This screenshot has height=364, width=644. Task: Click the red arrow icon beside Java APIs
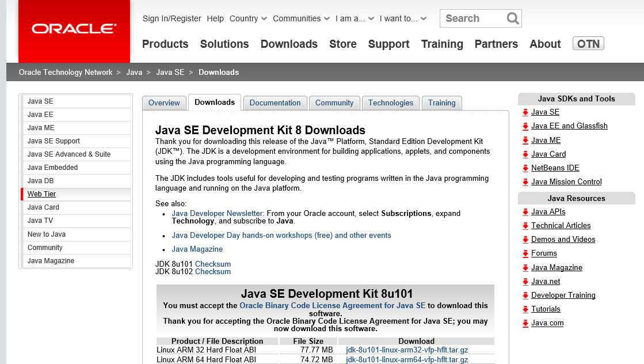pyautogui.click(x=525, y=211)
